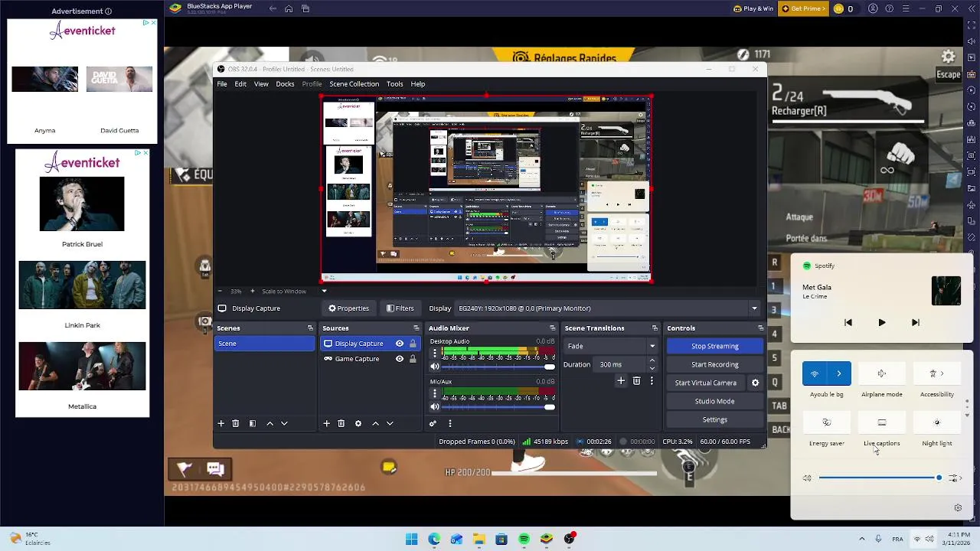Show hidden icons chevron in taskbar
This screenshot has width=980, height=551.
pos(861,540)
